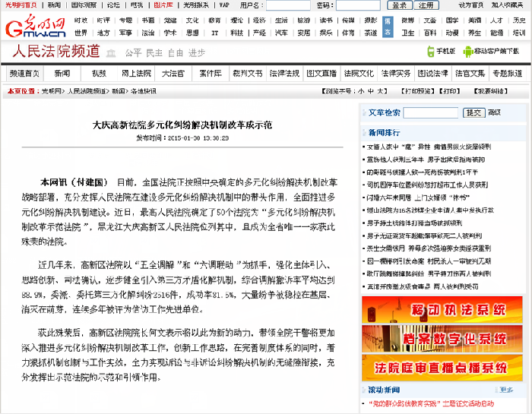
Task: Open ranked news 司机因停车位置纠纷怒打超市工作人员获刑
Action: pos(427,185)
